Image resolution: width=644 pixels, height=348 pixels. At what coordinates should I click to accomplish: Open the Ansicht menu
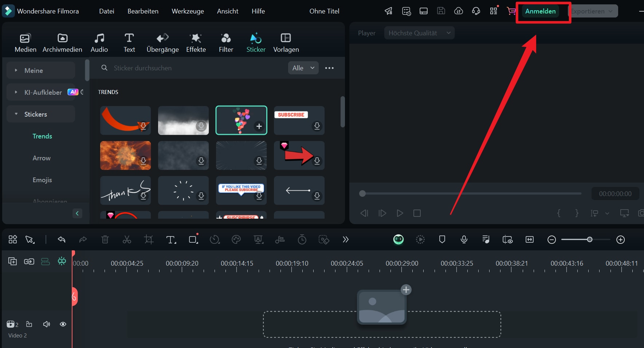click(228, 11)
